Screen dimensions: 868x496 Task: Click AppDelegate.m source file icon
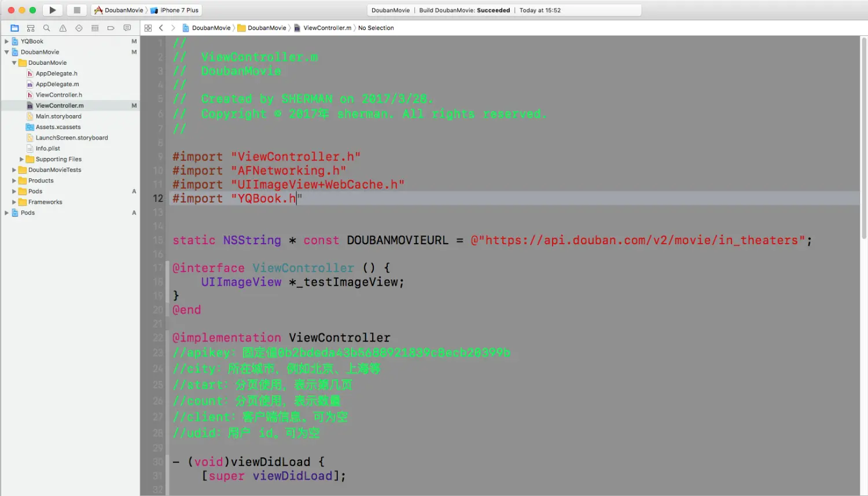(x=30, y=84)
